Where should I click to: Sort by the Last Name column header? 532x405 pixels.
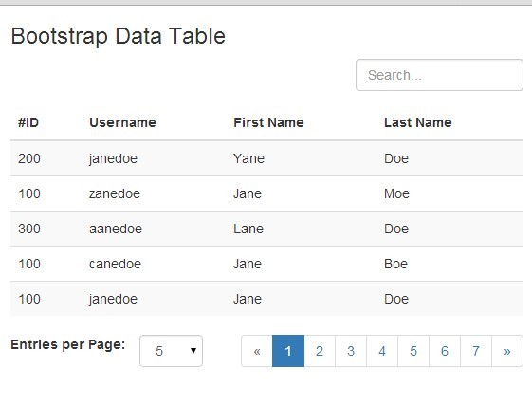pos(417,122)
